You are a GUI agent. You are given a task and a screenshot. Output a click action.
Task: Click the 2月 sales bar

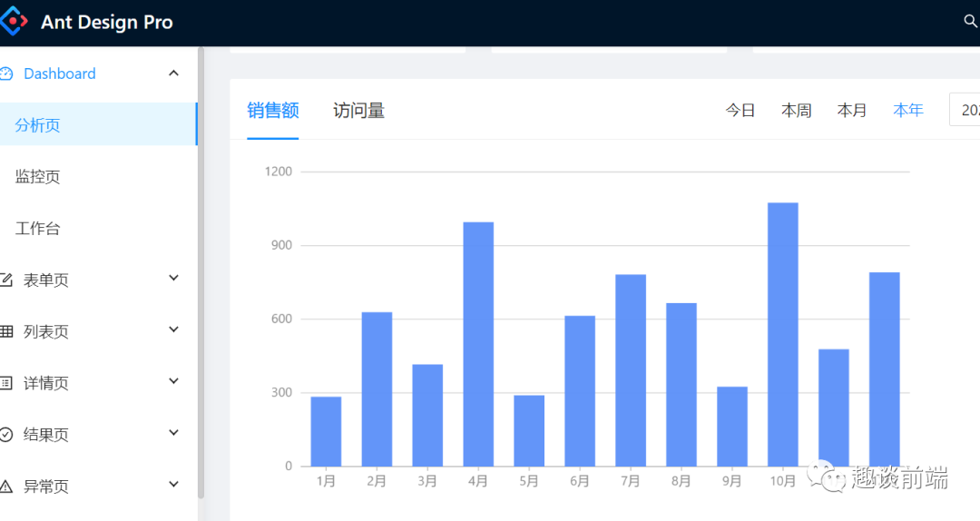[377, 389]
